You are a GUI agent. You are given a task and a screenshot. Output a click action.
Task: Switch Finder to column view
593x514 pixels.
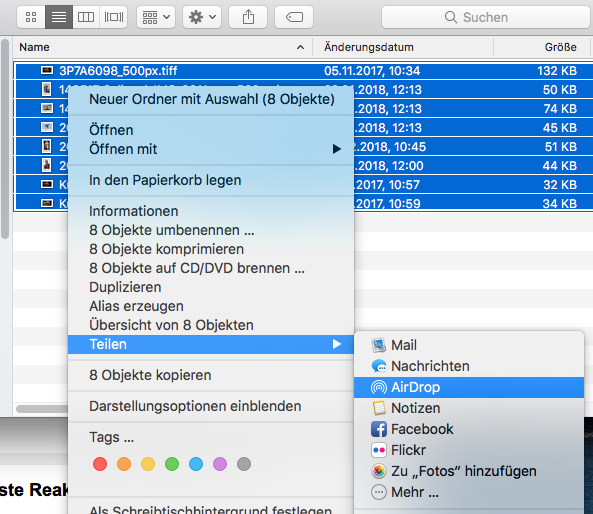[86, 17]
